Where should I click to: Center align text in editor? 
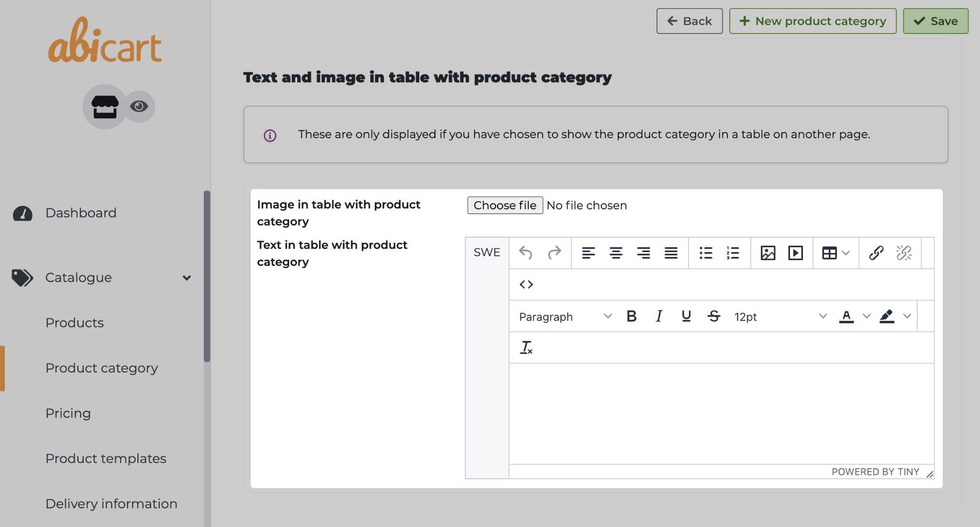615,253
